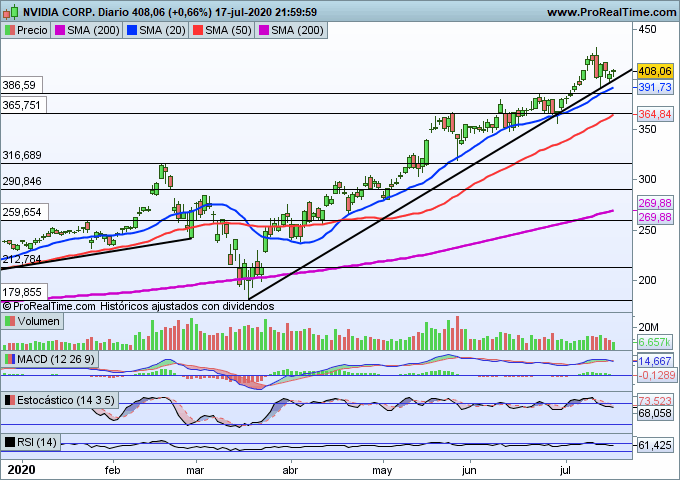Click the 350 price axis label
The image size is (680, 480).
(x=647, y=129)
